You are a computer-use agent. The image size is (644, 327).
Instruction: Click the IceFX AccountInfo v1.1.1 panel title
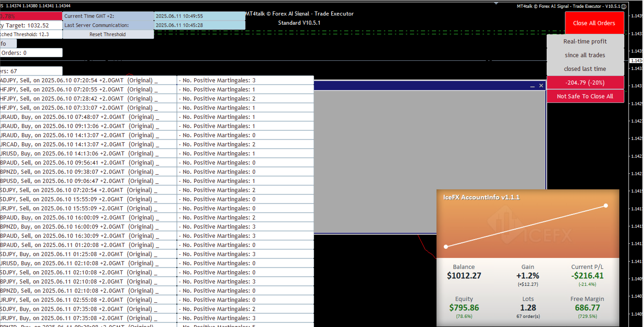pos(481,197)
